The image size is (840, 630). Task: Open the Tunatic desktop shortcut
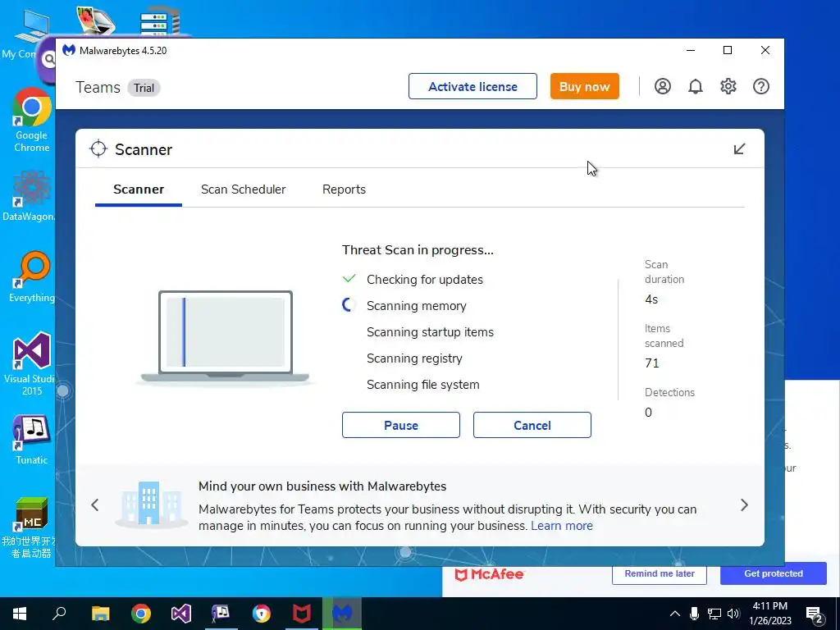coord(32,440)
